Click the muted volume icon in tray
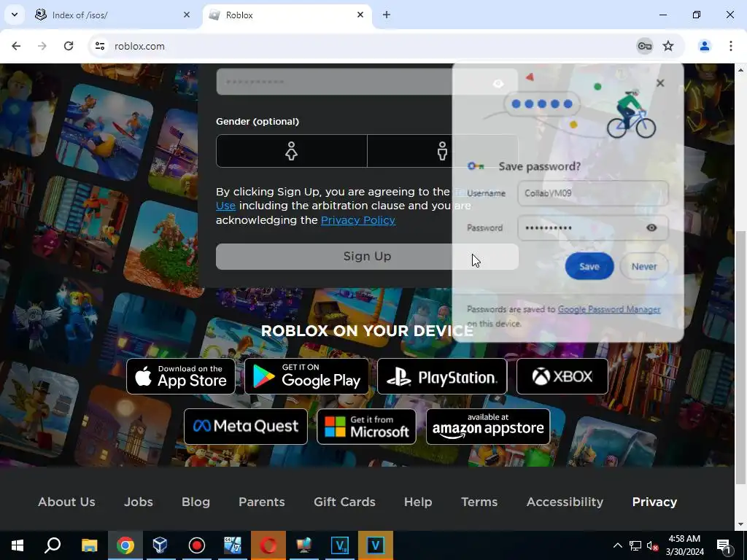Screen dimensions: 747x560 click(653, 545)
